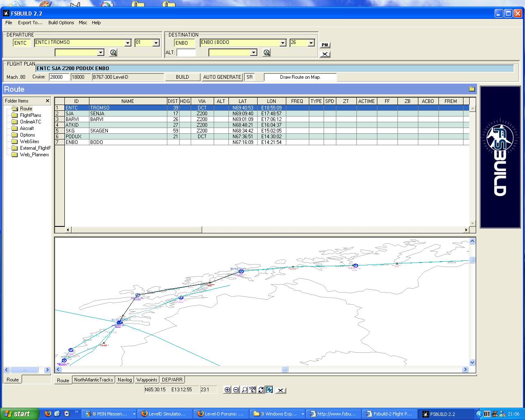Click the cruise altitude 28000 field
The height and width of the screenshot is (420, 525).
click(59, 77)
